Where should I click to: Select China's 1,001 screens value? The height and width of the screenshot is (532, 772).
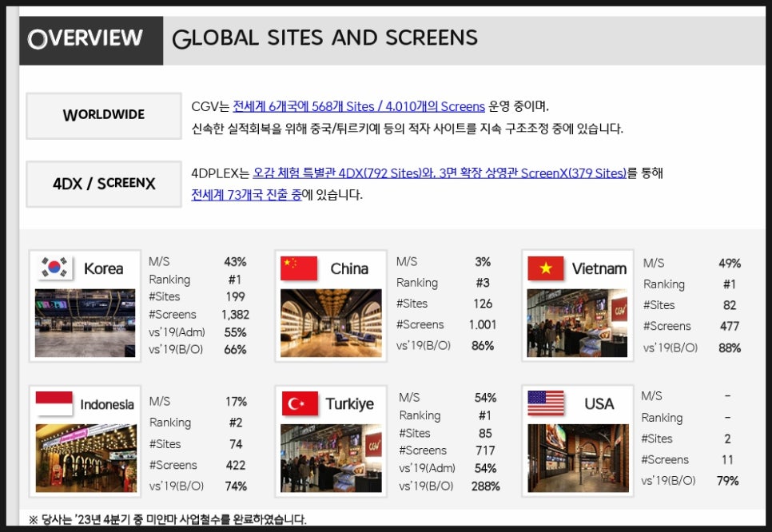[483, 325]
